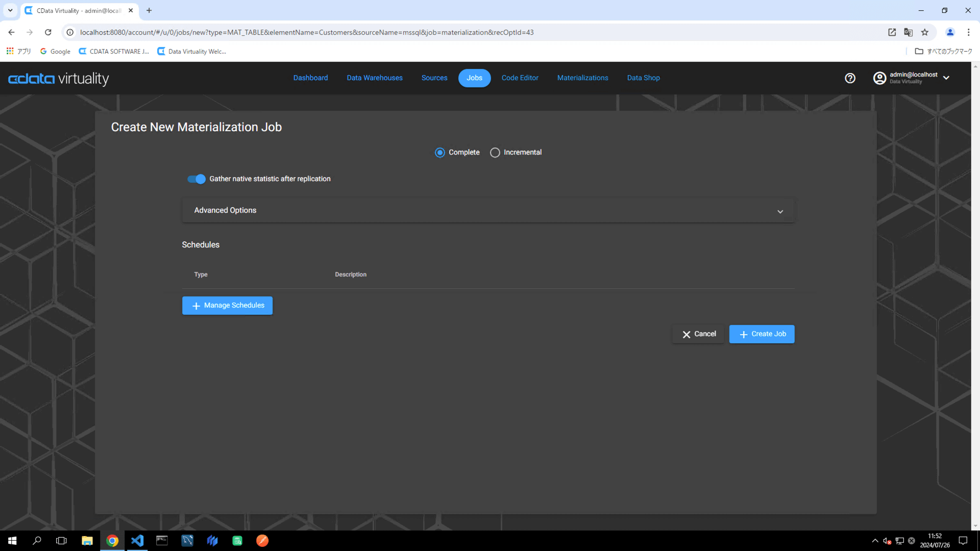980x551 pixels.
Task: Bookmark this page with the star icon
Action: tap(925, 32)
